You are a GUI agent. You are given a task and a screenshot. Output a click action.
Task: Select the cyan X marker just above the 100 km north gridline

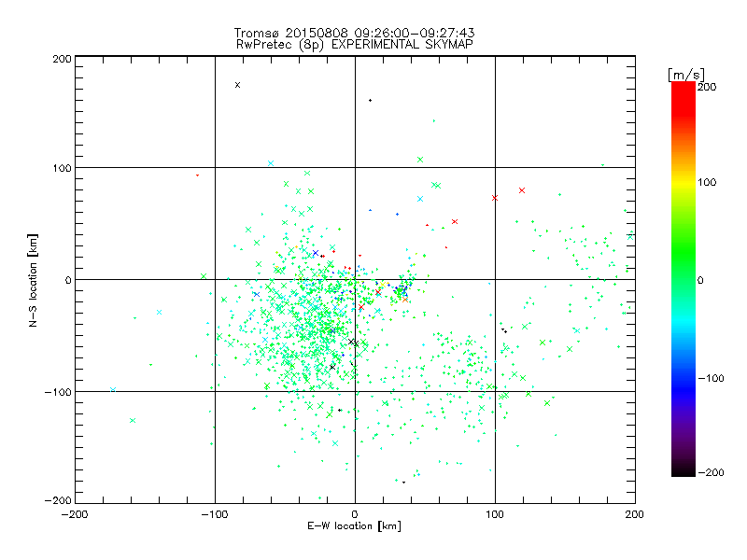[x=271, y=163]
